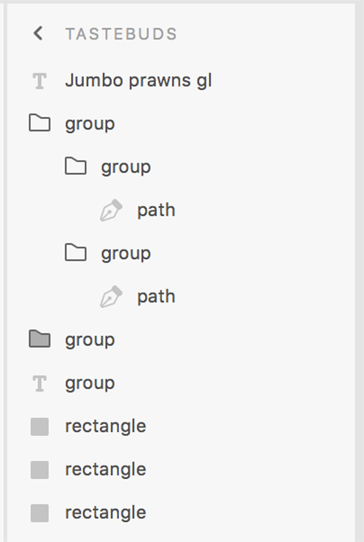This screenshot has width=364, height=542.
Task: Select the first top-level group label
Action: point(90,124)
